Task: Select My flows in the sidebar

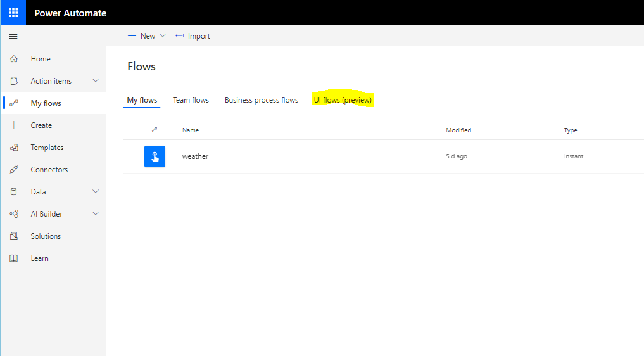Action: tap(46, 103)
